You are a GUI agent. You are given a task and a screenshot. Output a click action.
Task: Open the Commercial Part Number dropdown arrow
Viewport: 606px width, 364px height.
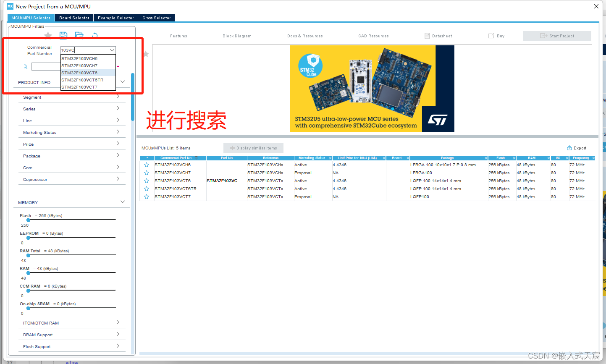click(112, 50)
